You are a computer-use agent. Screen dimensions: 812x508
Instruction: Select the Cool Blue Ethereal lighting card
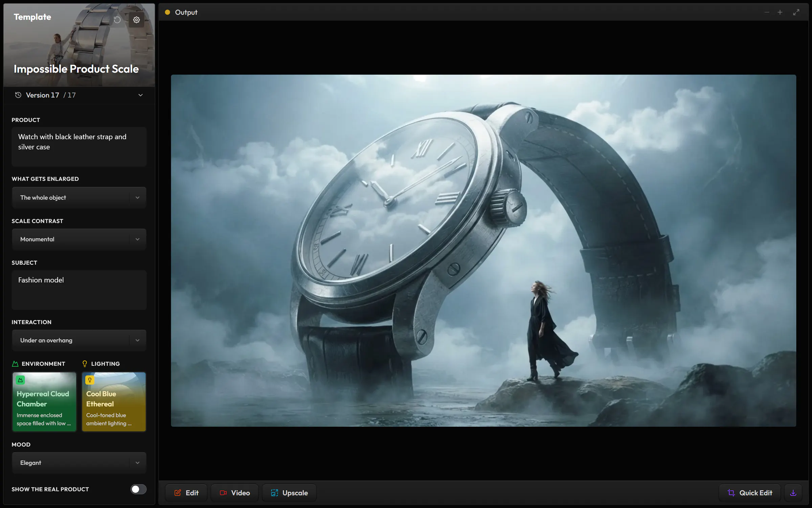click(x=114, y=402)
